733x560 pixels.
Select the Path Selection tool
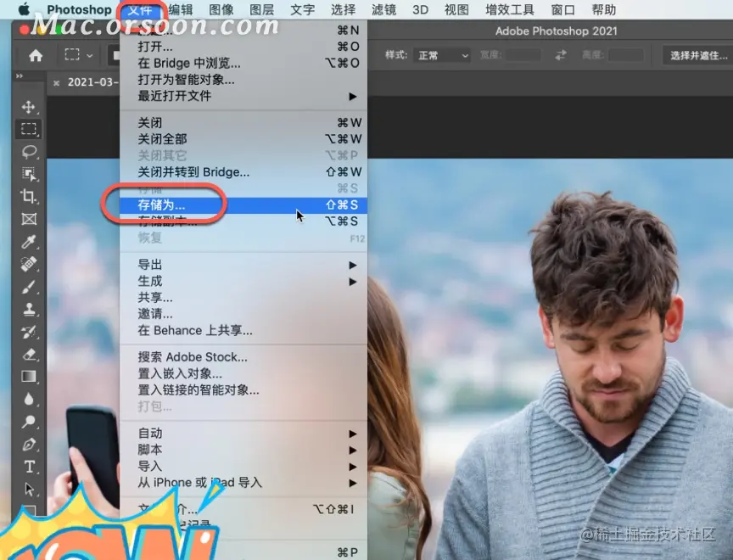(29, 489)
